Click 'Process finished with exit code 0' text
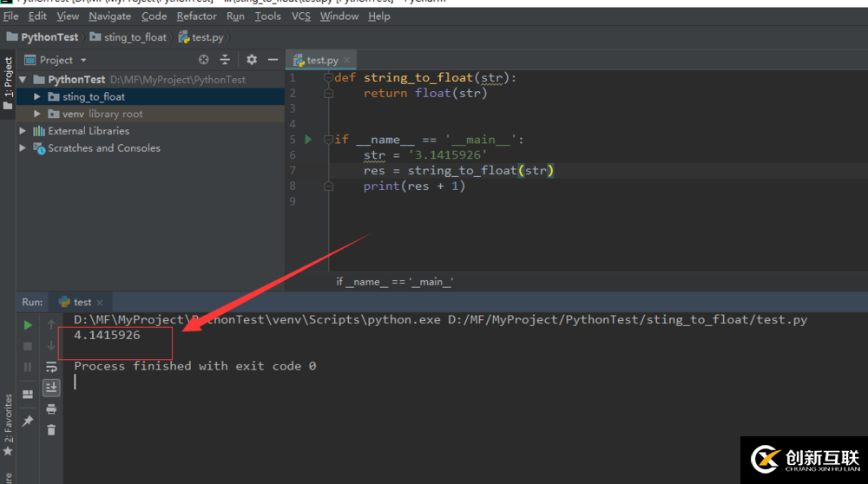 coord(194,366)
